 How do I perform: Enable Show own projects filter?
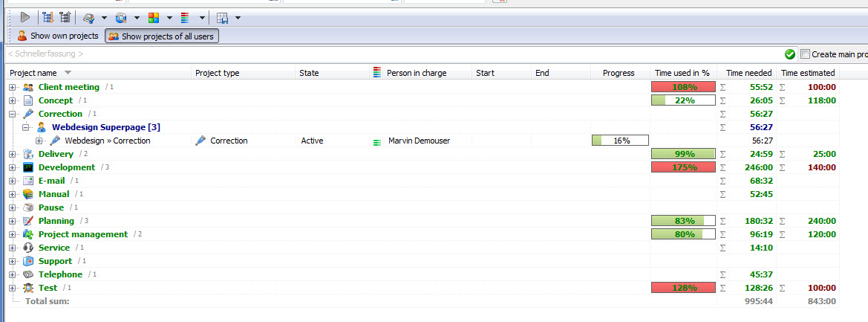(57, 36)
